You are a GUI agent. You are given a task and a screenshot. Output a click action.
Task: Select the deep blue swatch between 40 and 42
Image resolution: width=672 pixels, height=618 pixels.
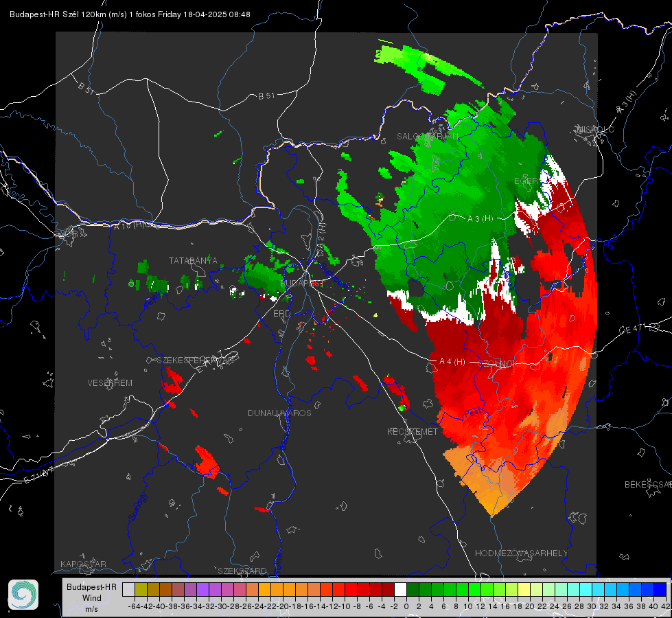point(660,589)
